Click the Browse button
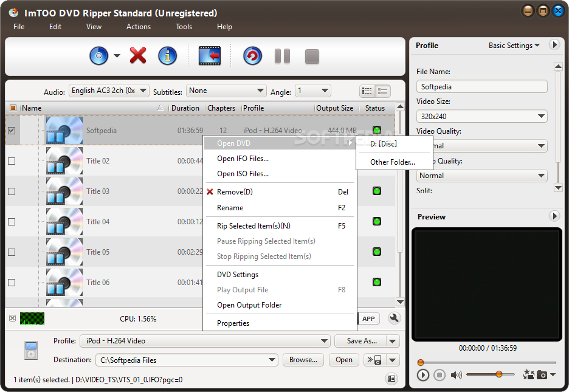This screenshot has height=392, width=569. 303,360
